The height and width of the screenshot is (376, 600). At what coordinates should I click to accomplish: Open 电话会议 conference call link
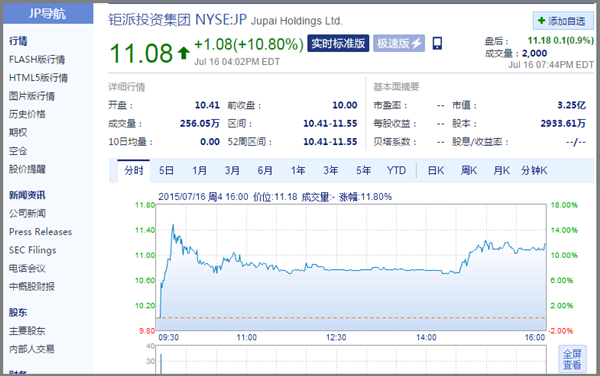coord(27,268)
